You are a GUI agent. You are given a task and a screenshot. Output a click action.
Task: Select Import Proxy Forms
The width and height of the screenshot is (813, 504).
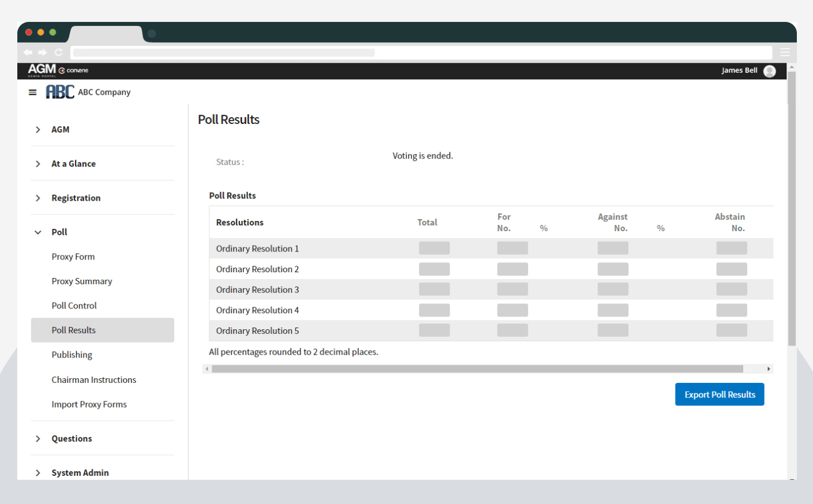point(89,404)
